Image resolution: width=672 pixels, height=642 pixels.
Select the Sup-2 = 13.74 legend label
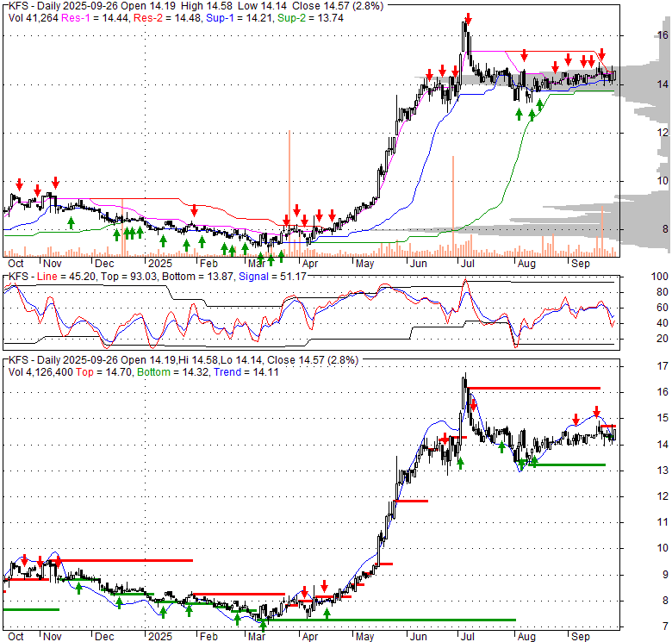click(x=310, y=18)
